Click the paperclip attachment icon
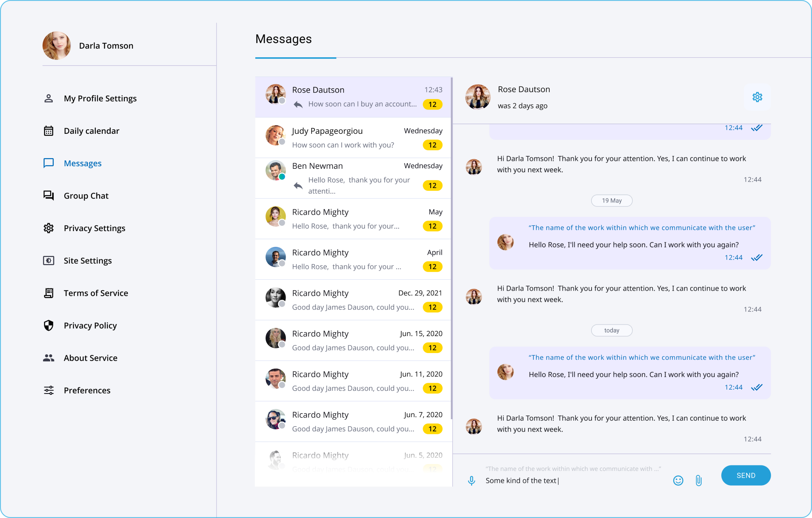Viewport: 812px width, 518px height. 698,481
